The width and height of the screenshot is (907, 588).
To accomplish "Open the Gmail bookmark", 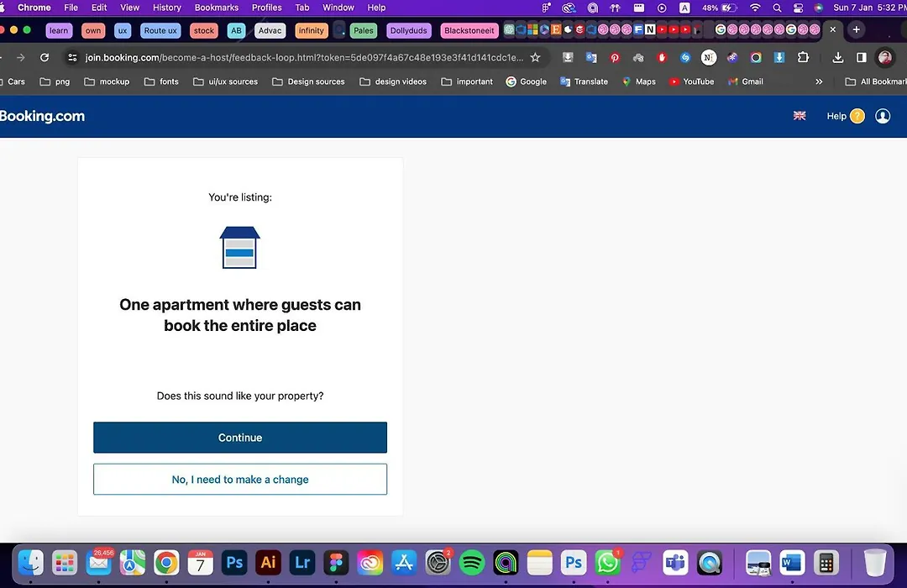I will [x=747, y=81].
